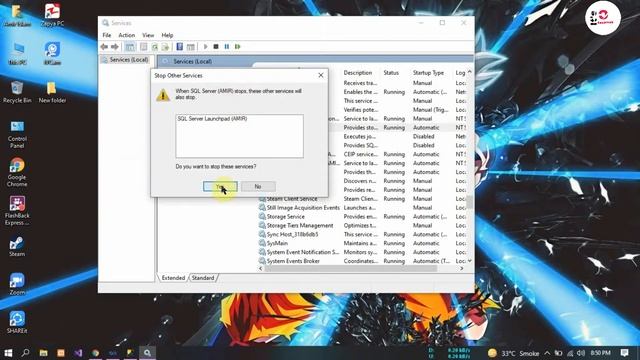Sort by the Startup Type column header
Viewport: 640px width, 360px height.
(428, 73)
